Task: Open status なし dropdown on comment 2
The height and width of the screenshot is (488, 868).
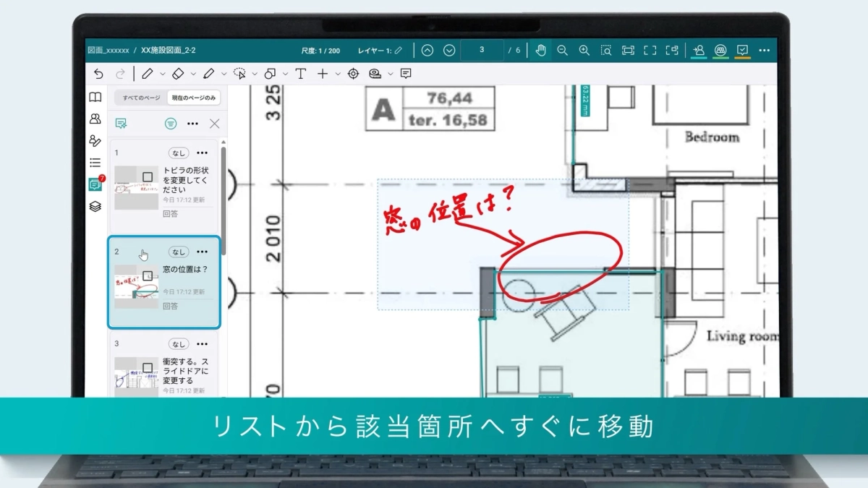Action: click(179, 252)
